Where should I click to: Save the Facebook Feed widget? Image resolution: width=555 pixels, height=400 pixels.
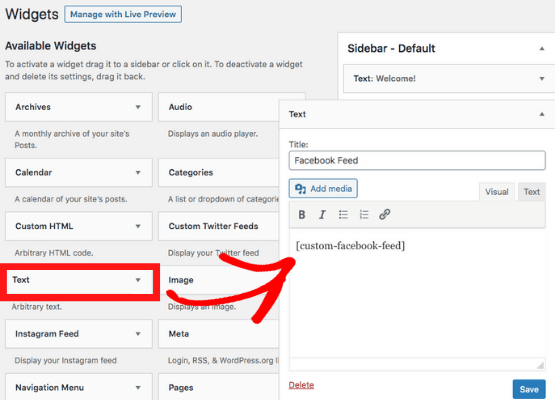(x=529, y=389)
